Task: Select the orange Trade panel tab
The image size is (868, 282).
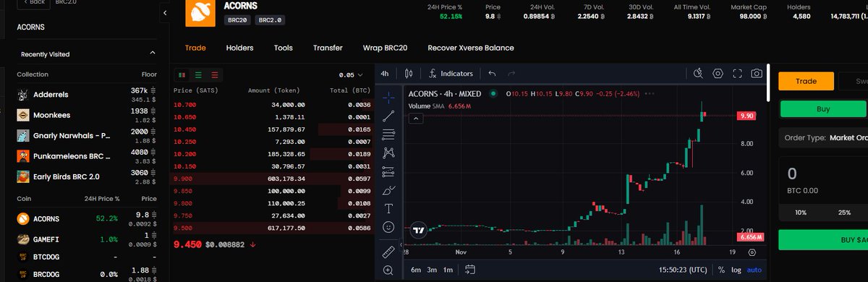Action: pyautogui.click(x=807, y=82)
